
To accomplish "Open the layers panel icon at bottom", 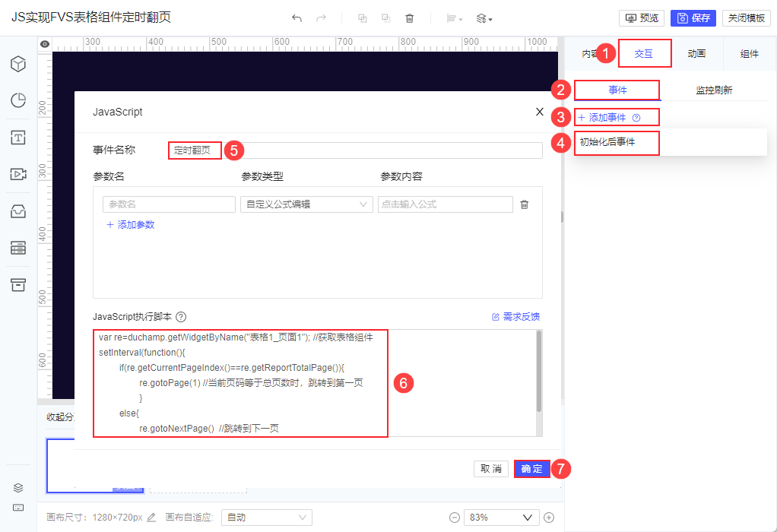I will (18, 488).
